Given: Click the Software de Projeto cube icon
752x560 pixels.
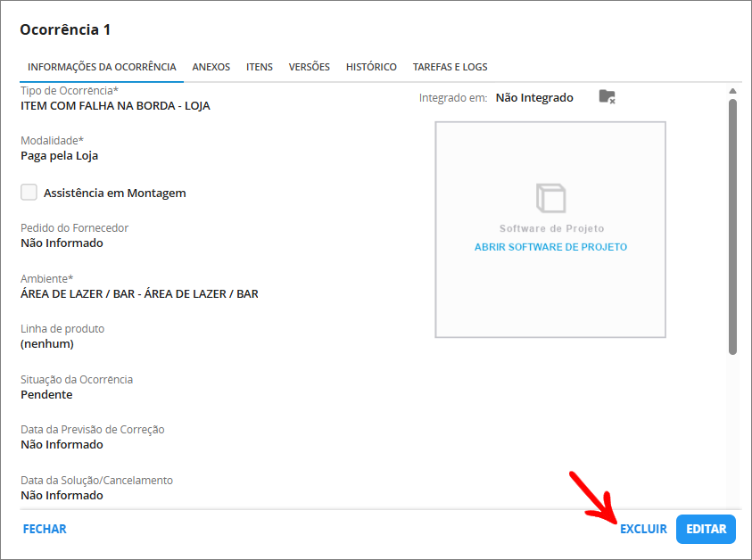Looking at the screenshot, I should [550, 198].
